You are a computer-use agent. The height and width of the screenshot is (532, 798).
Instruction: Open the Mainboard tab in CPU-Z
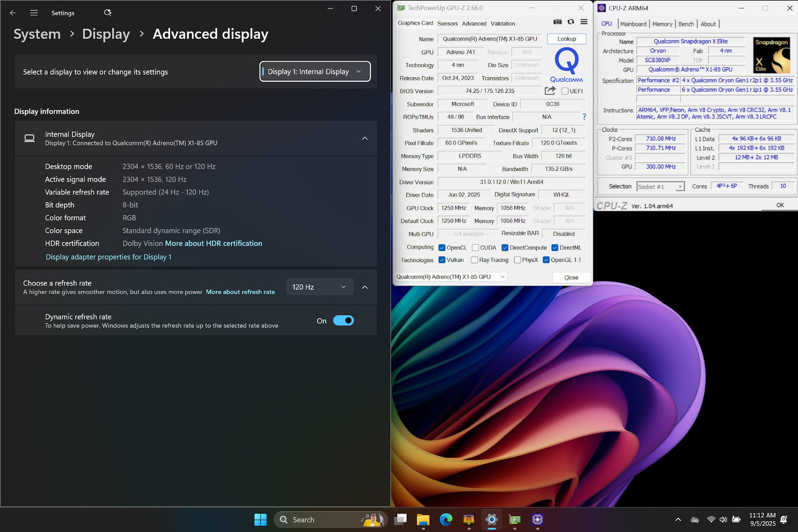click(x=633, y=24)
